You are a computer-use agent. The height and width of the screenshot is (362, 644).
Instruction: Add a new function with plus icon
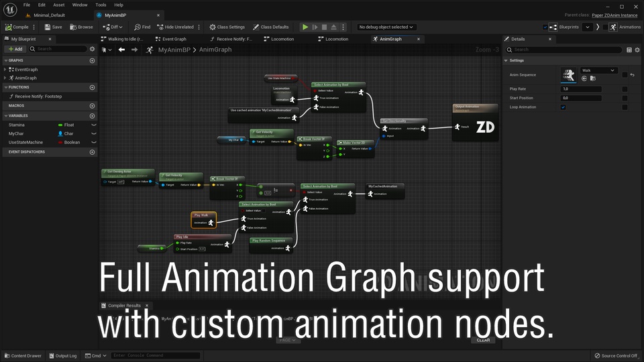(x=93, y=87)
